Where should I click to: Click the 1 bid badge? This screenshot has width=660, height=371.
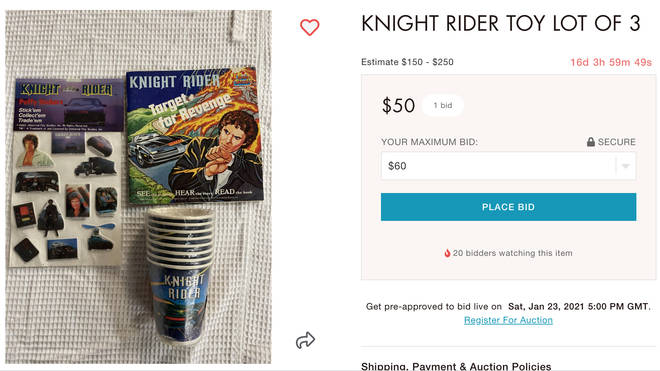[443, 105]
